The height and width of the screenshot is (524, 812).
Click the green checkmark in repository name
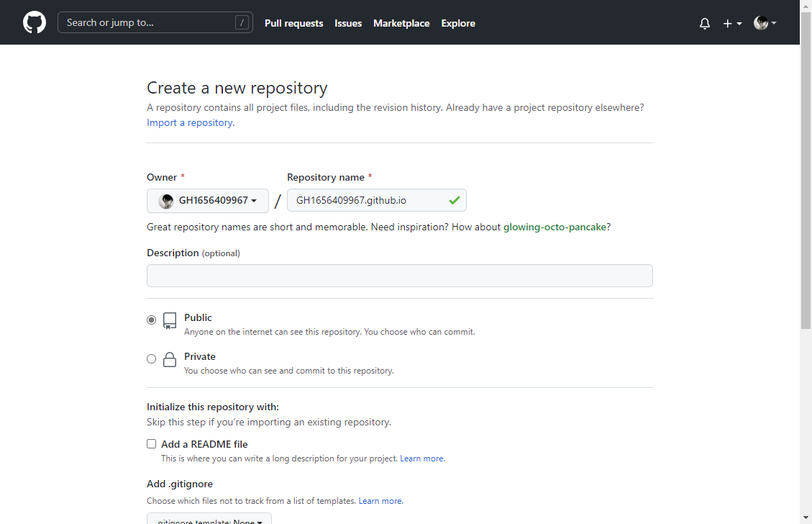coord(454,200)
